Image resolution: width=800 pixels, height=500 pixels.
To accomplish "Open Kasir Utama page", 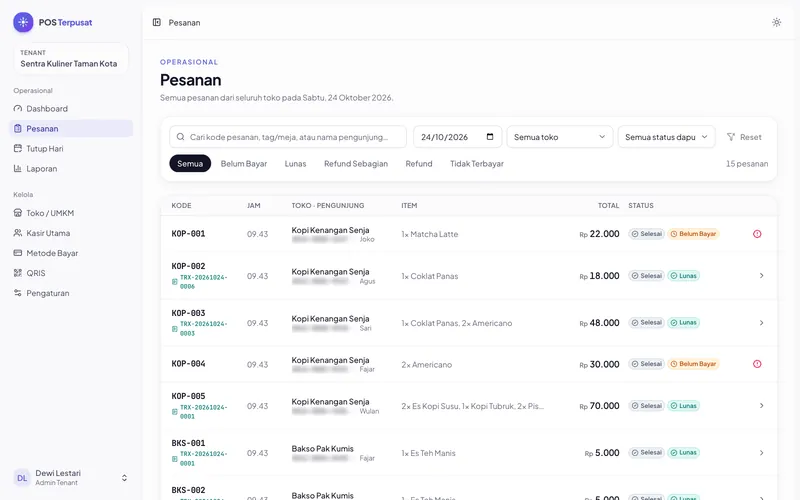I will pos(71,233).
